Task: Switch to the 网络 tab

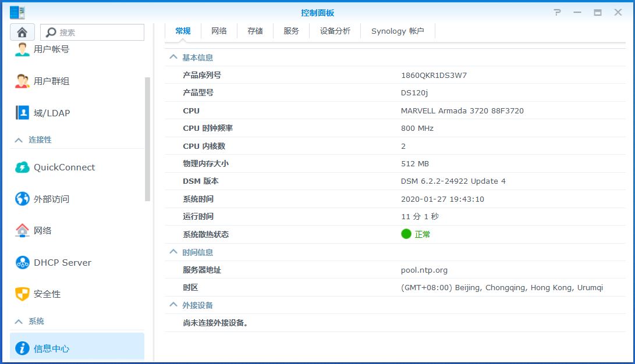Action: coord(219,31)
